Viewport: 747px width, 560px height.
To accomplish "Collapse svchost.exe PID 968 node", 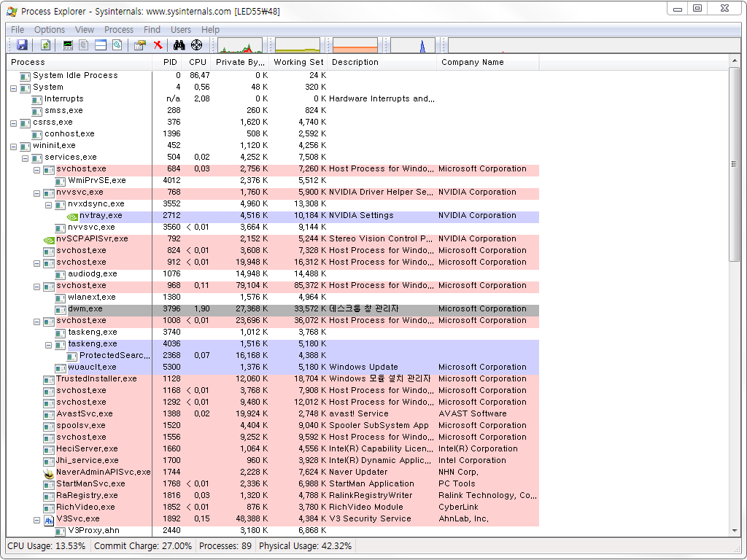I will tap(36, 287).
